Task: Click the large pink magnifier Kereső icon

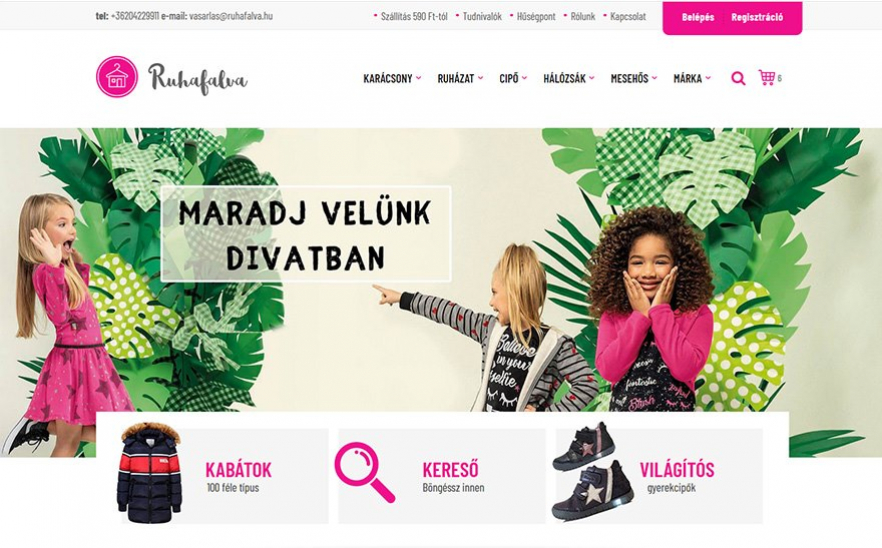Action: (x=364, y=473)
